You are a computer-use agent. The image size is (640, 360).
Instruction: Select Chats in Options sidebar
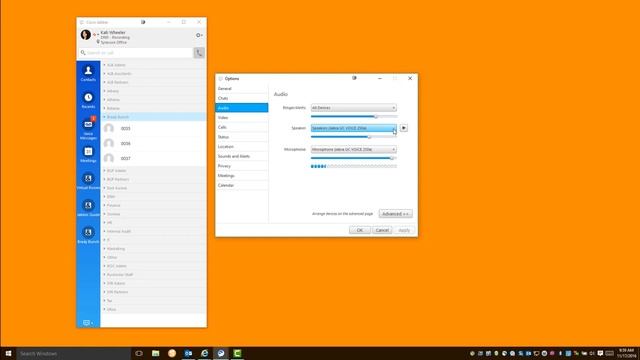click(242, 98)
